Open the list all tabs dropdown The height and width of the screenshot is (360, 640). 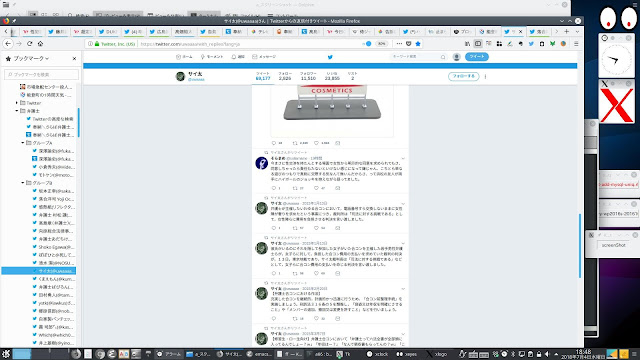[x=577, y=31]
